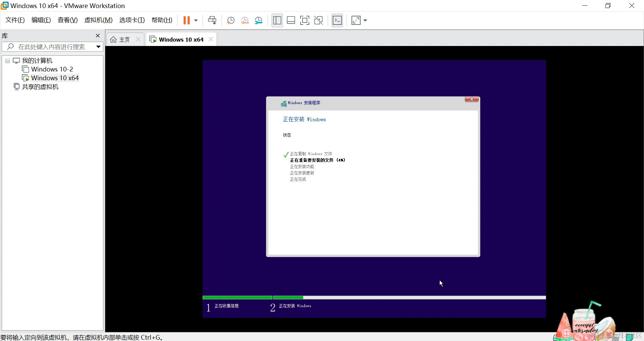Image resolution: width=644 pixels, height=341 pixels.
Task: Collapse the 我的计算机 tree node
Action: [7, 61]
